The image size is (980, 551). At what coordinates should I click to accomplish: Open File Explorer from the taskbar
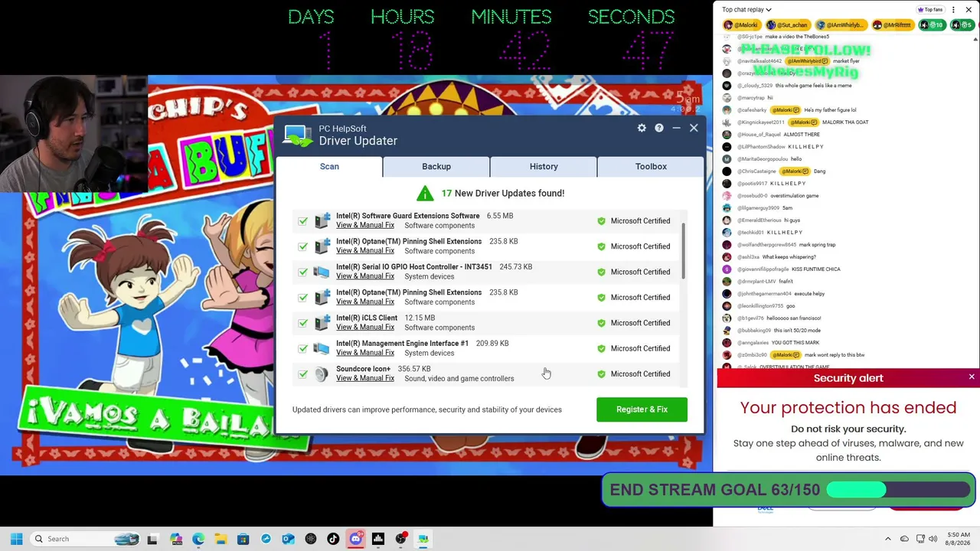coord(220,539)
